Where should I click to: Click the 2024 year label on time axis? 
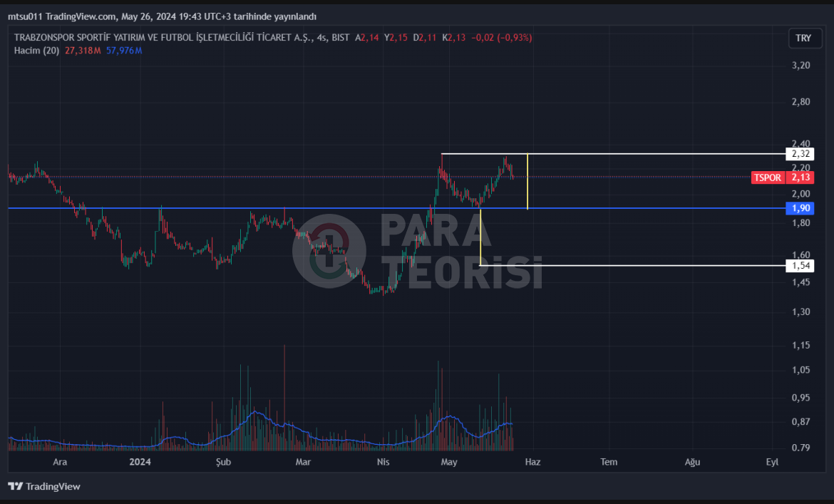(x=140, y=462)
